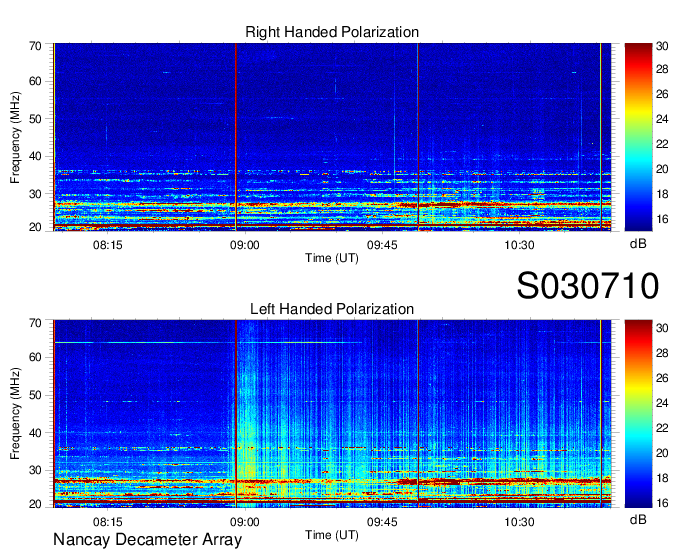Click the red vertical line near 09:00 in bottom spectrogram
Screen dimensions: 680x552
(x=236, y=414)
